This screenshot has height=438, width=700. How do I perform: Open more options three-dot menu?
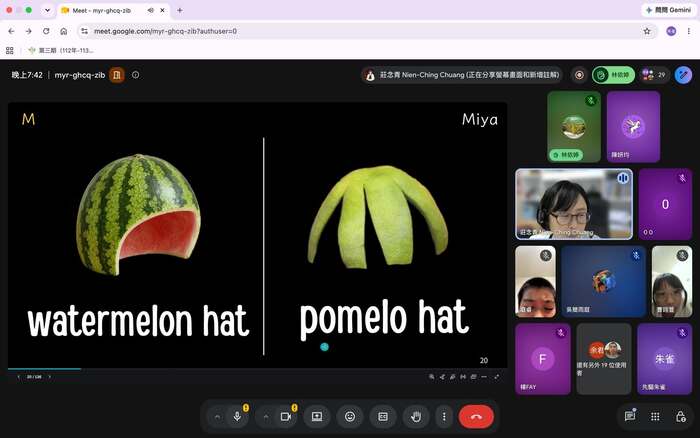click(444, 417)
